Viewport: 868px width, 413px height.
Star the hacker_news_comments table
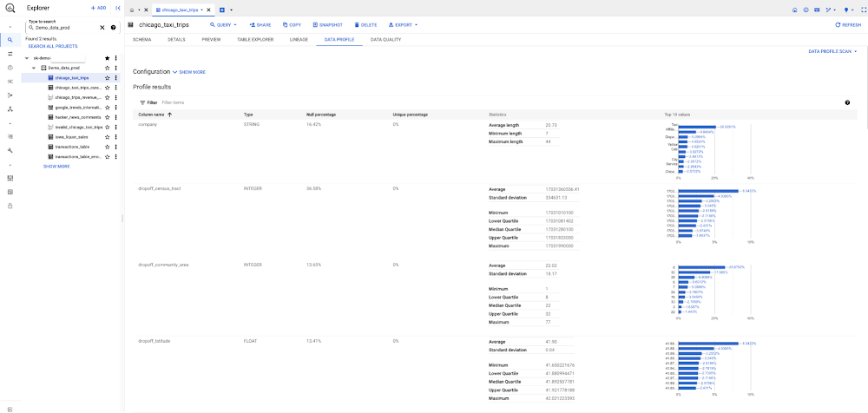(108, 117)
